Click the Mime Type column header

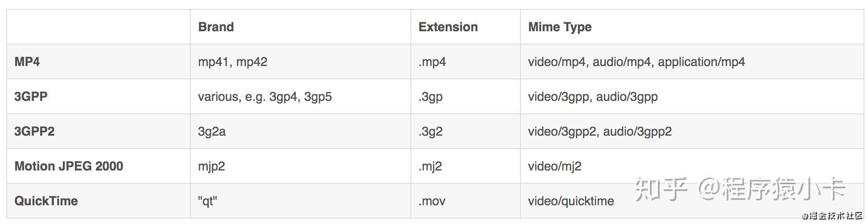click(x=560, y=27)
